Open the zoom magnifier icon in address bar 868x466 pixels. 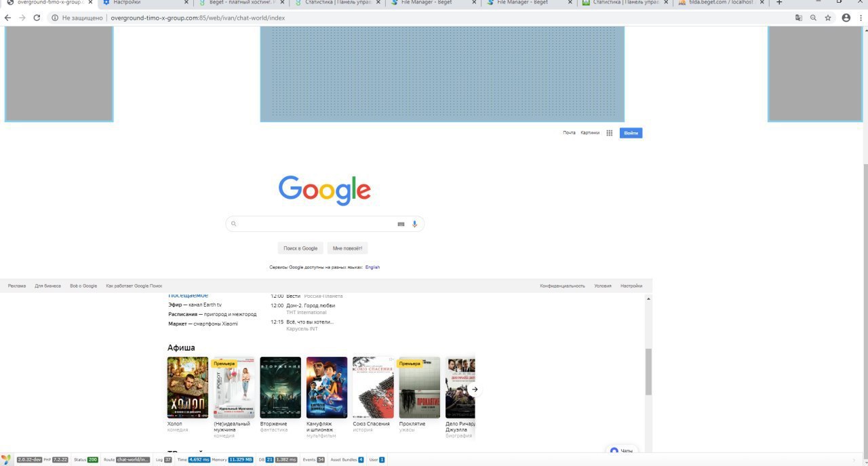coord(813,18)
